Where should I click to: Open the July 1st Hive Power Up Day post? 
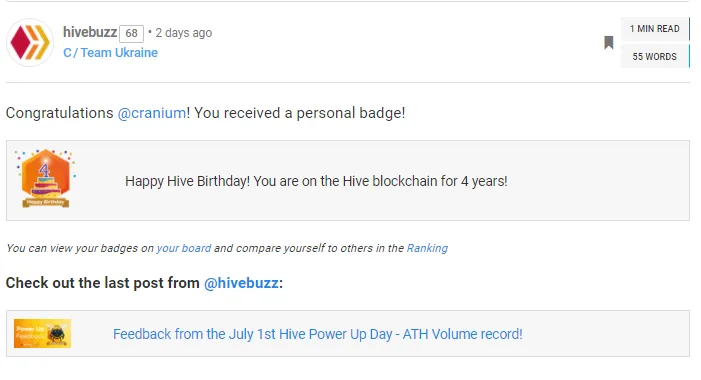pyautogui.click(x=317, y=334)
